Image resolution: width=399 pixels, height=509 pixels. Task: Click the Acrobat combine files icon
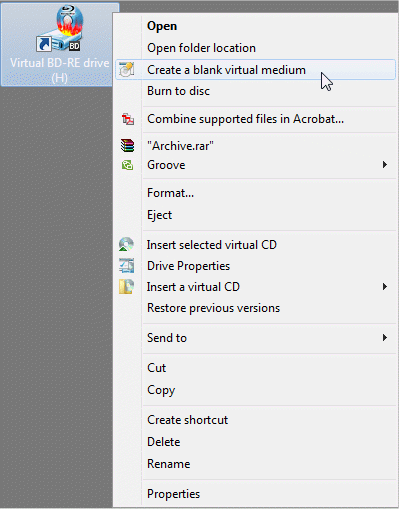tap(128, 119)
